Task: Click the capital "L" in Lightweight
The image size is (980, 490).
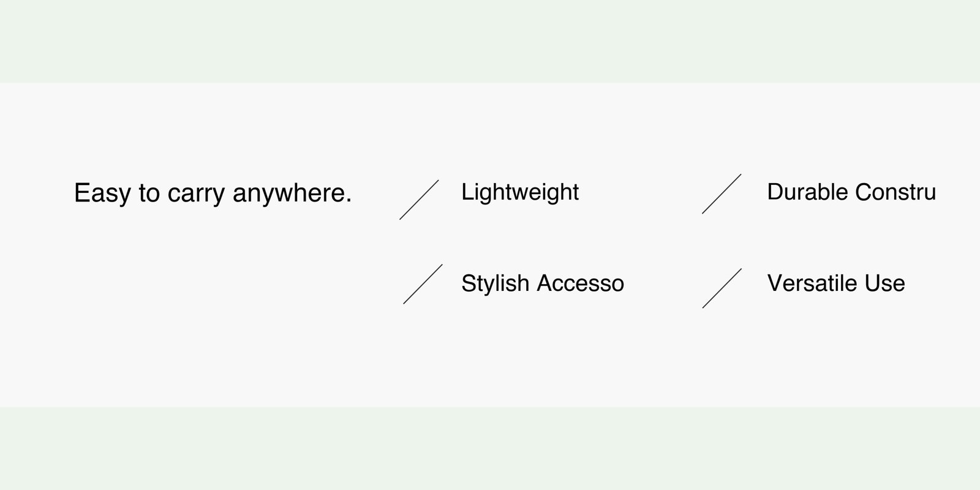Action: click(x=466, y=192)
